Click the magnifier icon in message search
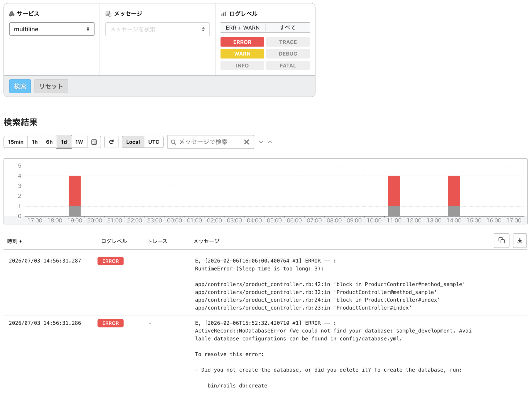The height and width of the screenshot is (393, 532). tap(173, 142)
